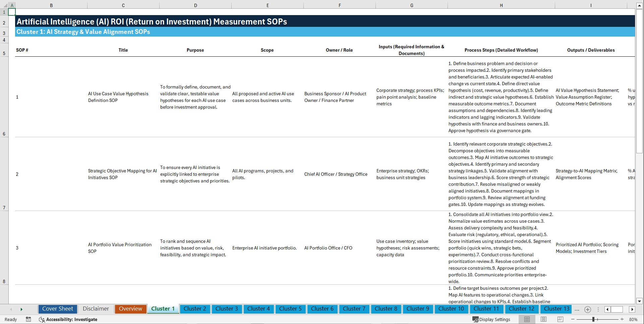644x324 pixels.
Task: Select all cells with the corner button
Action: click(x=5, y=5)
